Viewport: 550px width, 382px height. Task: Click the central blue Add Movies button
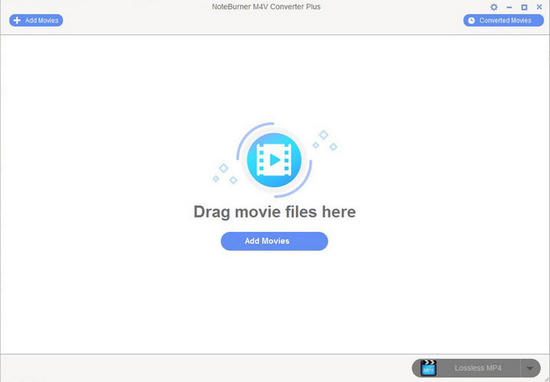pyautogui.click(x=274, y=241)
